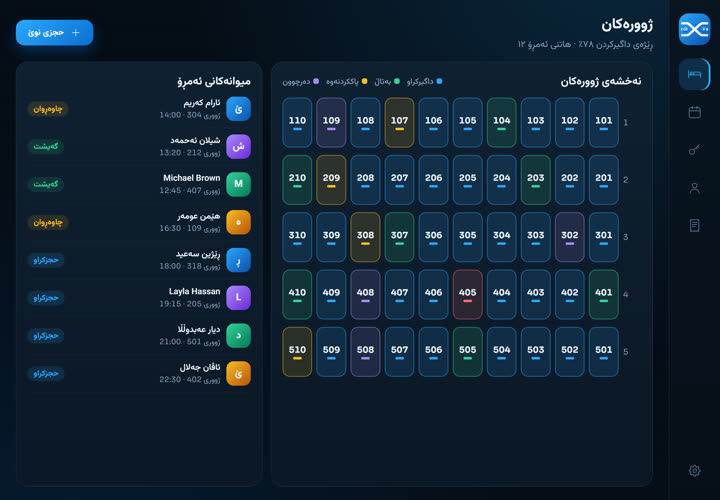Click شیلان ئەحمەد guest avatar
The image size is (720, 500).
[238, 146]
